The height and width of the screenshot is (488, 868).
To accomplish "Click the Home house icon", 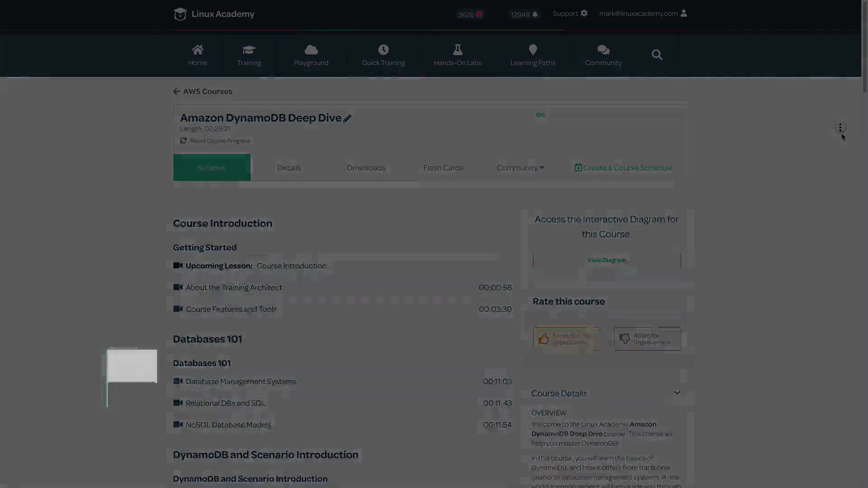I will [x=198, y=50].
